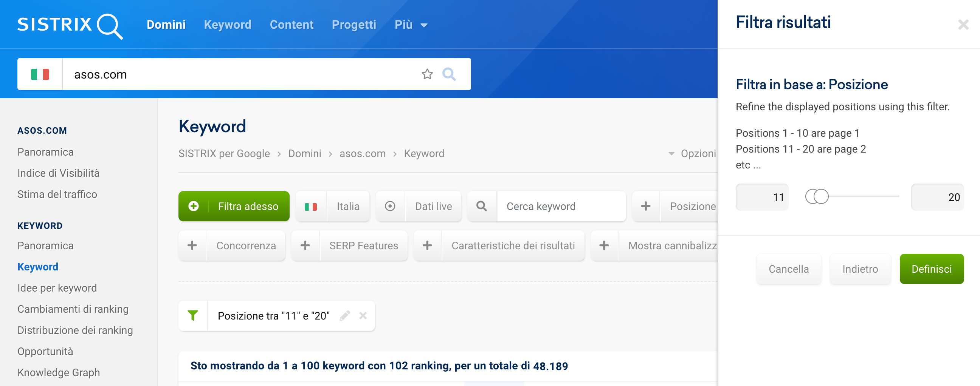
Task: Click the plus icon beside Posizione filter
Action: (x=646, y=206)
